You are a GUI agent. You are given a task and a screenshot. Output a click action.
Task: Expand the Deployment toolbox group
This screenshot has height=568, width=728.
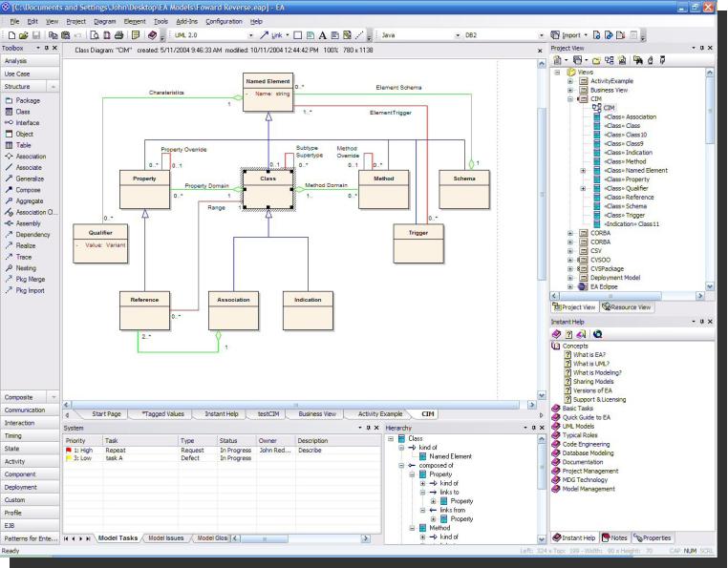31,487
